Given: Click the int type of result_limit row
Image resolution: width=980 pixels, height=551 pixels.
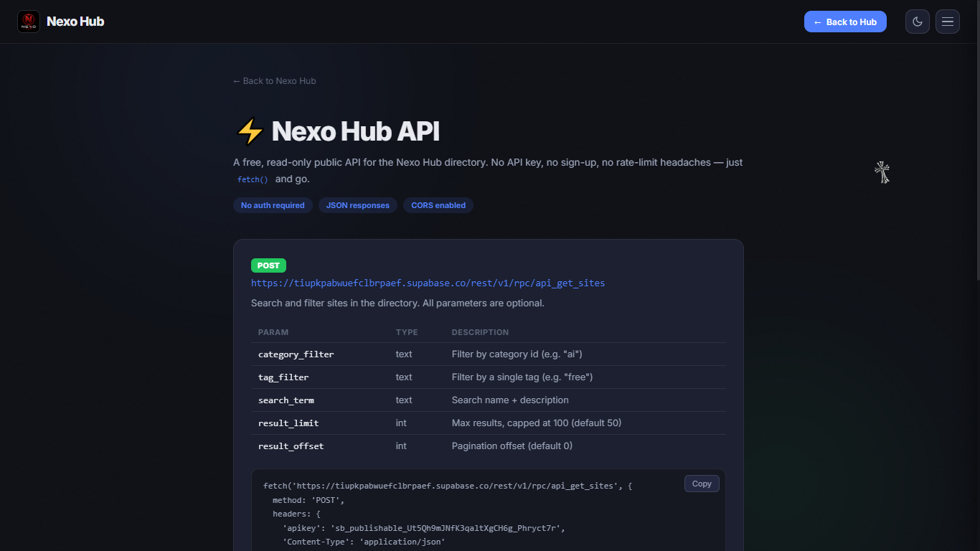Looking at the screenshot, I should coord(401,423).
